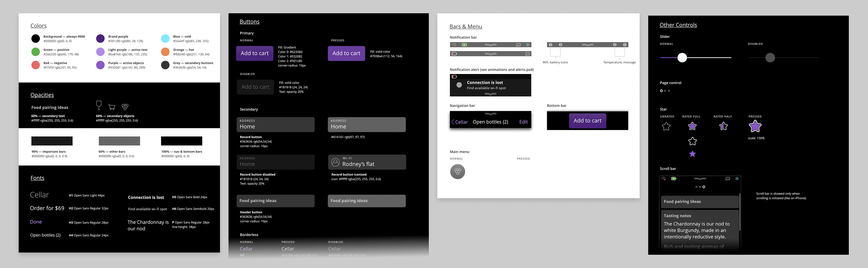The image size is (868, 268).
Task: Click the grey circle in Connection is lost alert
Action: (x=459, y=85)
